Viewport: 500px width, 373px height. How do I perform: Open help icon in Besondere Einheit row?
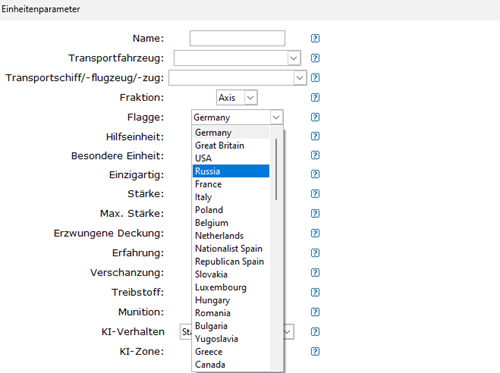[315, 155]
